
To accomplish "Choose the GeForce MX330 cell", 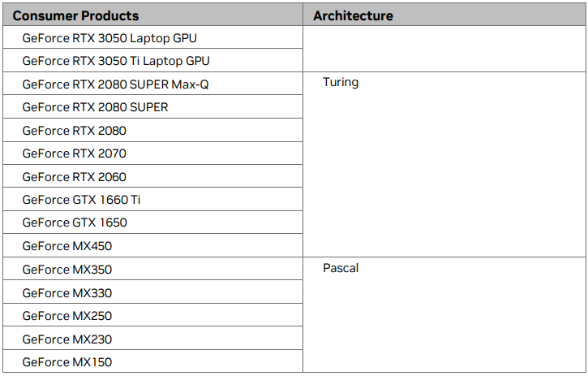I will (67, 293).
